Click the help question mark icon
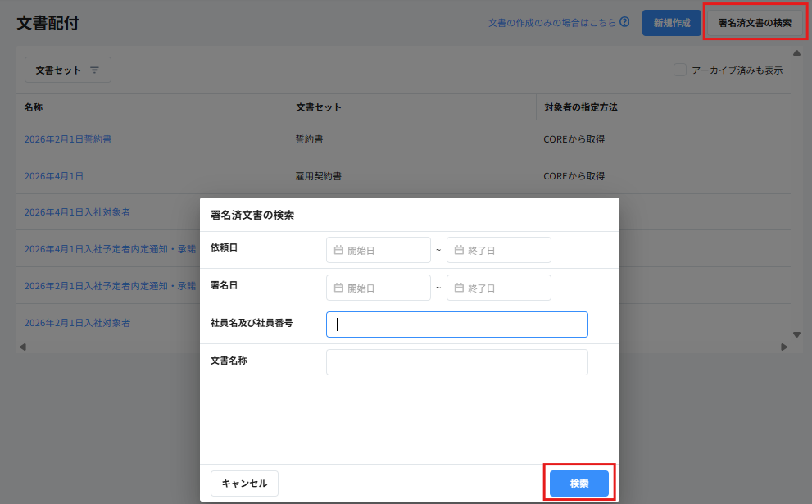 (625, 22)
